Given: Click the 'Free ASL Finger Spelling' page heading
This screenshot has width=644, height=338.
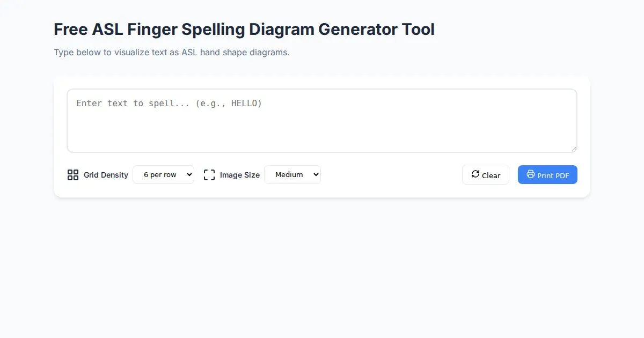Looking at the screenshot, I should pos(244,30).
